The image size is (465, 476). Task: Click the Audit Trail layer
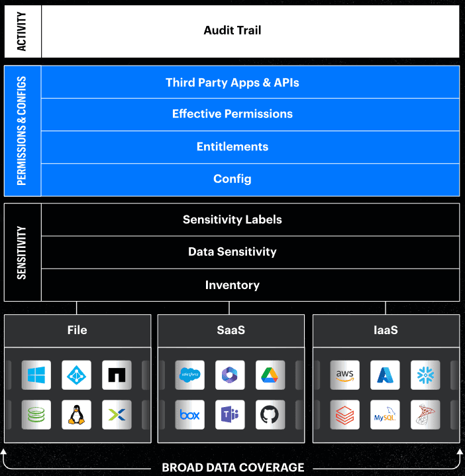click(x=250, y=31)
